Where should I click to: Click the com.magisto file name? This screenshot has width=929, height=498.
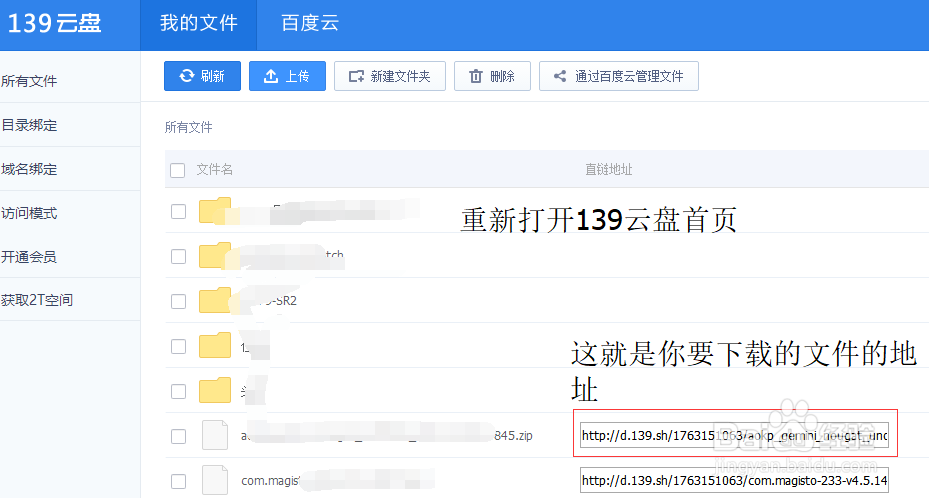coord(338,480)
